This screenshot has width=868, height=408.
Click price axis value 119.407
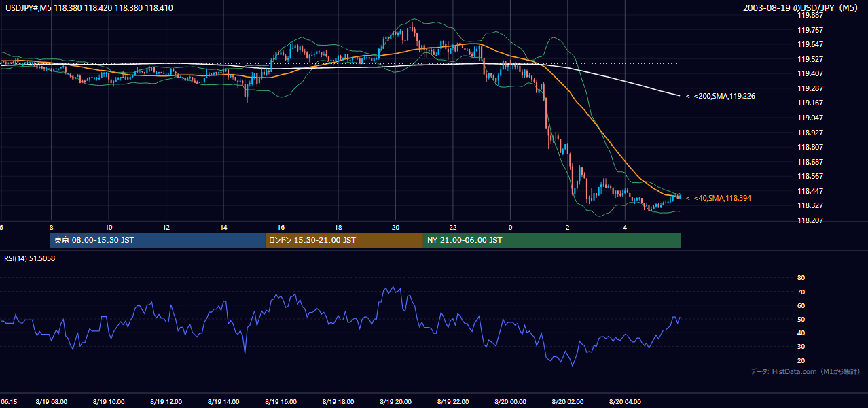point(810,73)
